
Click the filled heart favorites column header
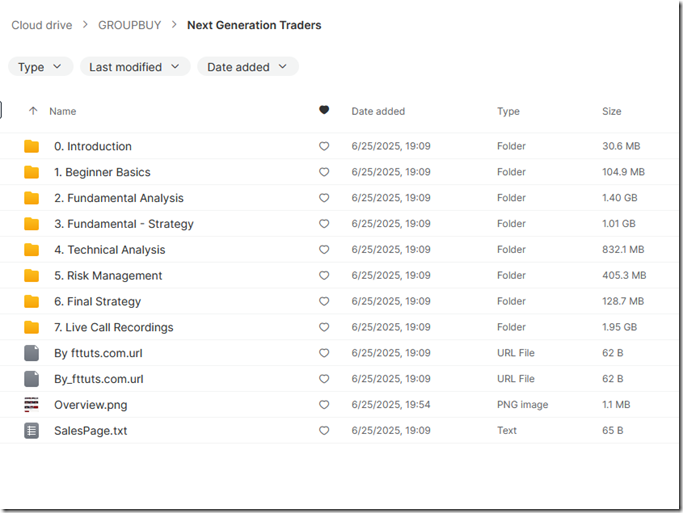(324, 110)
